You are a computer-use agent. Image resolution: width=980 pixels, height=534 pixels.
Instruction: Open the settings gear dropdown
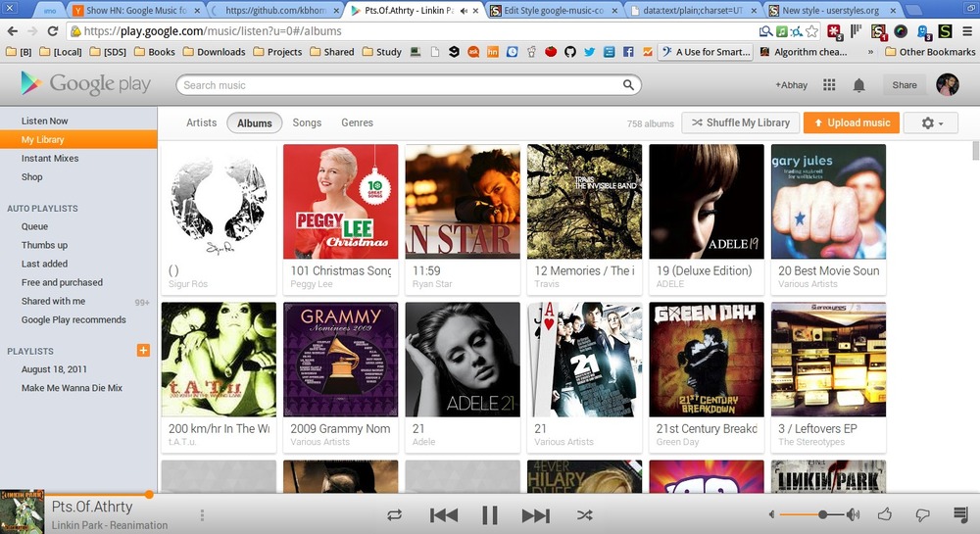pos(932,123)
